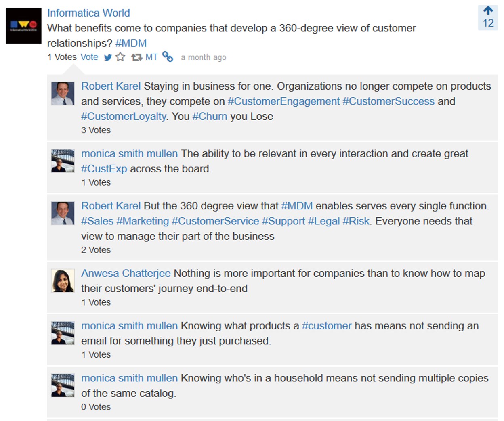This screenshot has width=504, height=421.
Task: Click the #Marketing hashtag
Action: tap(143, 221)
